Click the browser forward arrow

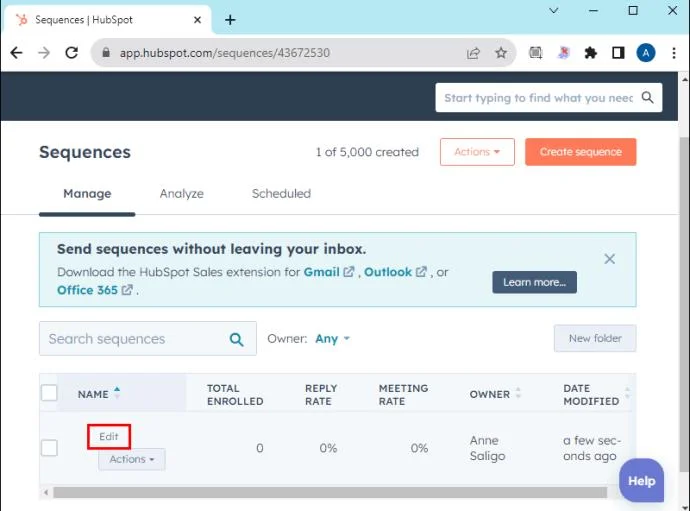coord(44,53)
